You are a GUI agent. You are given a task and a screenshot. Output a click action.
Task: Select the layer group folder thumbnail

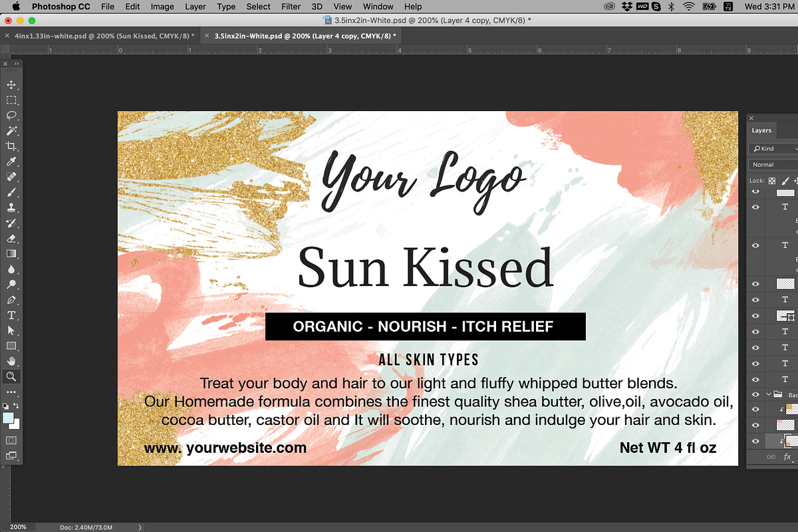777,394
